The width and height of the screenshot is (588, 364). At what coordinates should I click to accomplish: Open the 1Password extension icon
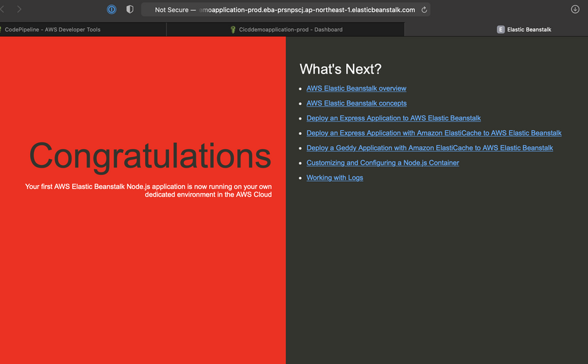112,9
